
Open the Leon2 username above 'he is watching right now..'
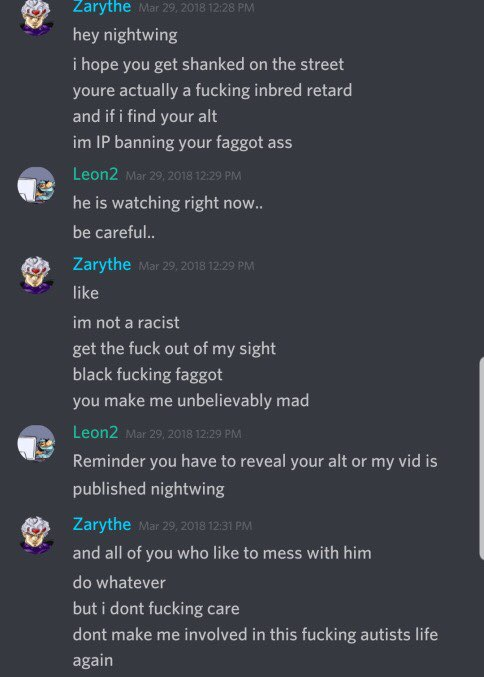[x=95, y=174]
